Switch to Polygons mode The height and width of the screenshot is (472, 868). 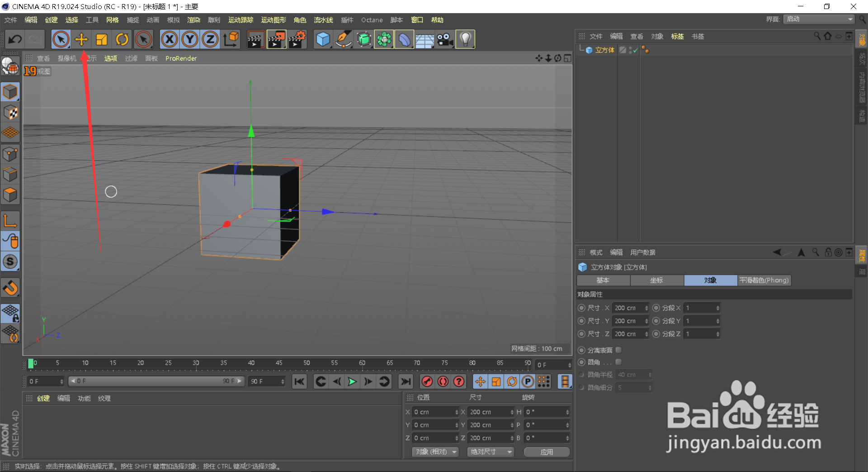point(10,195)
